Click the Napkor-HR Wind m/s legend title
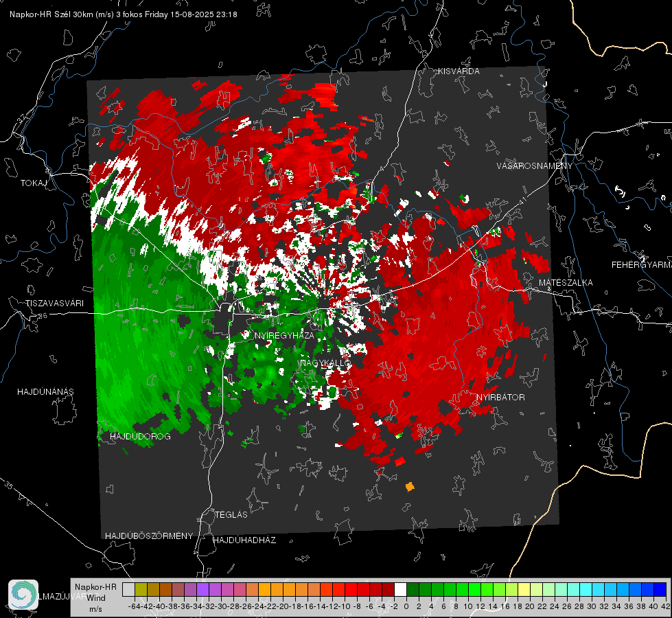 [95, 598]
